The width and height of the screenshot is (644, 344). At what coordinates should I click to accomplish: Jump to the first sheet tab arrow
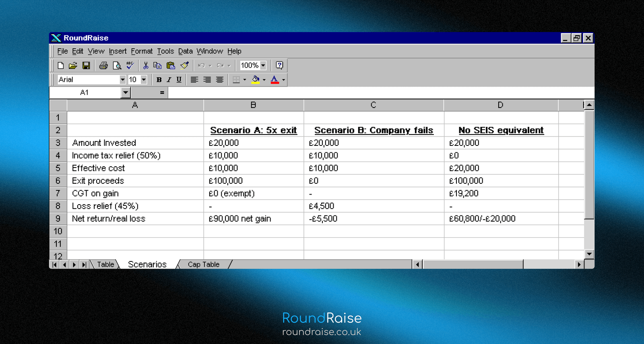coord(54,265)
